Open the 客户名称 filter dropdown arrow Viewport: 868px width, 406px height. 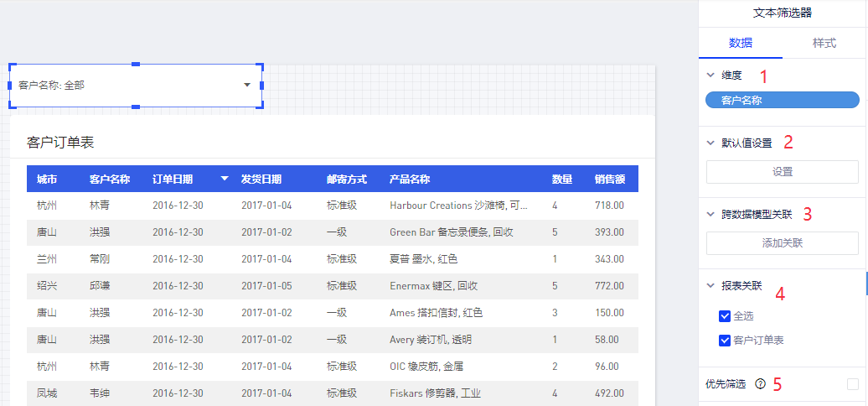click(x=247, y=85)
